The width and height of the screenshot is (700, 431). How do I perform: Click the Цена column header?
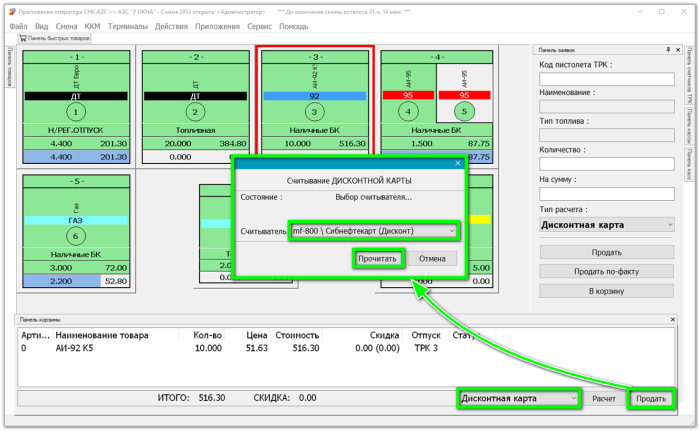[x=257, y=335]
